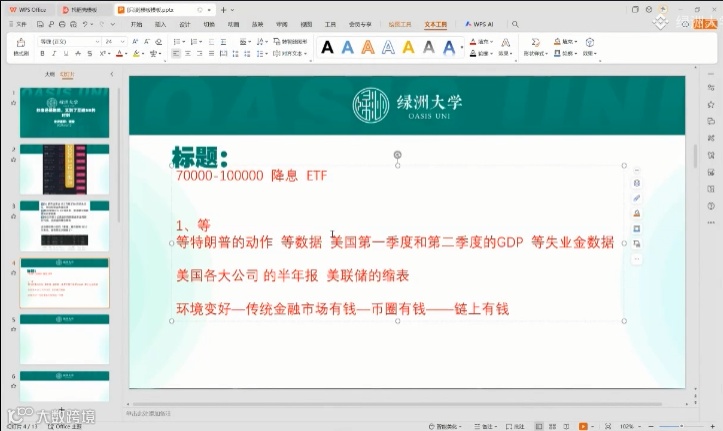Switch to the 插入 Insert tab
Image resolution: width=723 pixels, height=431 pixels.
tap(160, 24)
